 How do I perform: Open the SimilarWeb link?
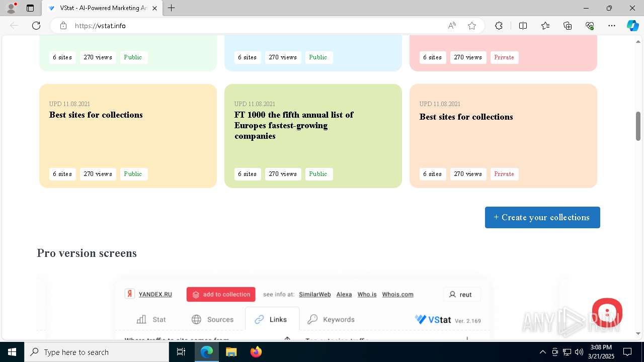pos(315,294)
